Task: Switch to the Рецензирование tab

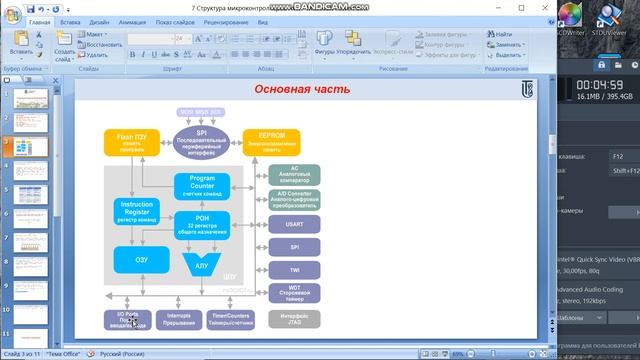Action: pos(226,22)
